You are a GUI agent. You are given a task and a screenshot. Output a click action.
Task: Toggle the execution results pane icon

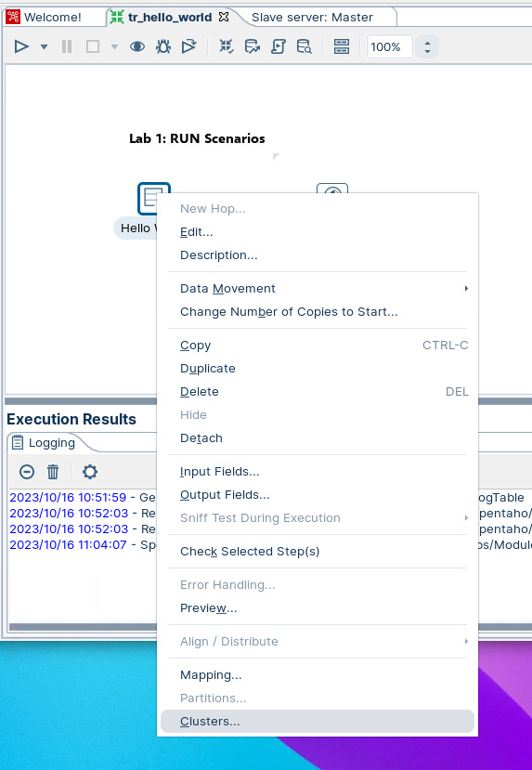(x=341, y=46)
